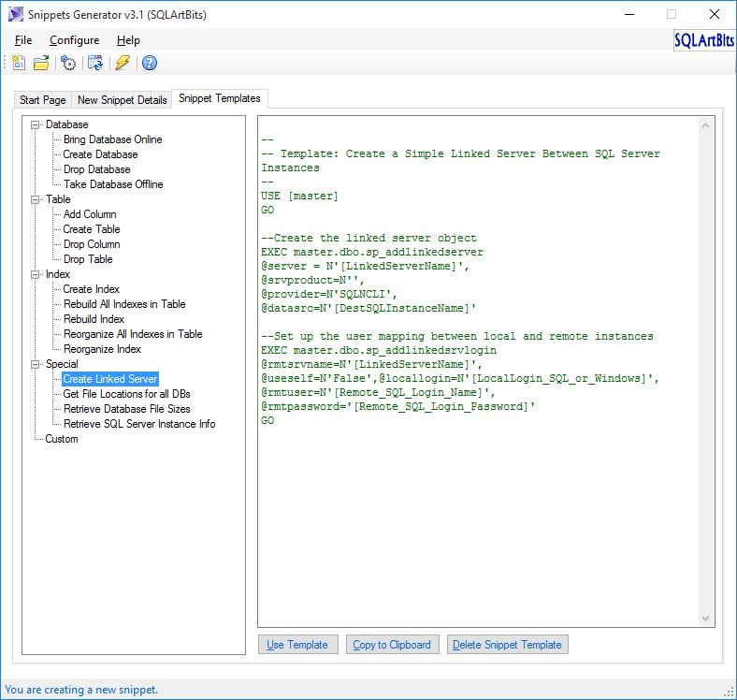Select Retrieve Database File Sizes template

point(126,409)
